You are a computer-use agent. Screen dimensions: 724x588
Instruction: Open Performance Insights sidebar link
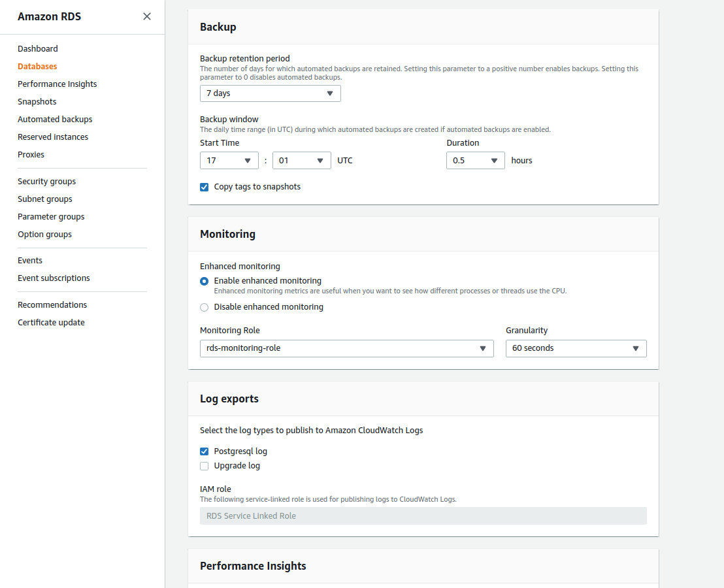pos(58,84)
